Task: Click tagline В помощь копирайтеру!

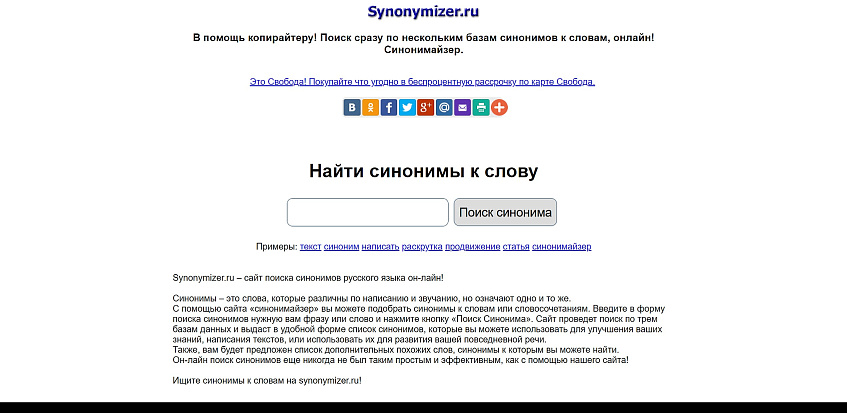Action: click(424, 44)
